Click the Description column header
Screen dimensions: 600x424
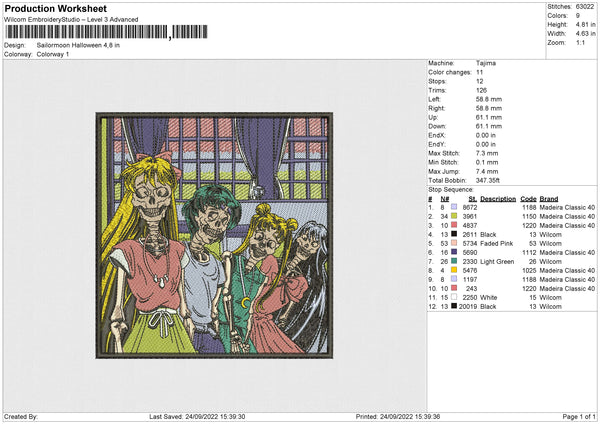pyautogui.click(x=498, y=198)
